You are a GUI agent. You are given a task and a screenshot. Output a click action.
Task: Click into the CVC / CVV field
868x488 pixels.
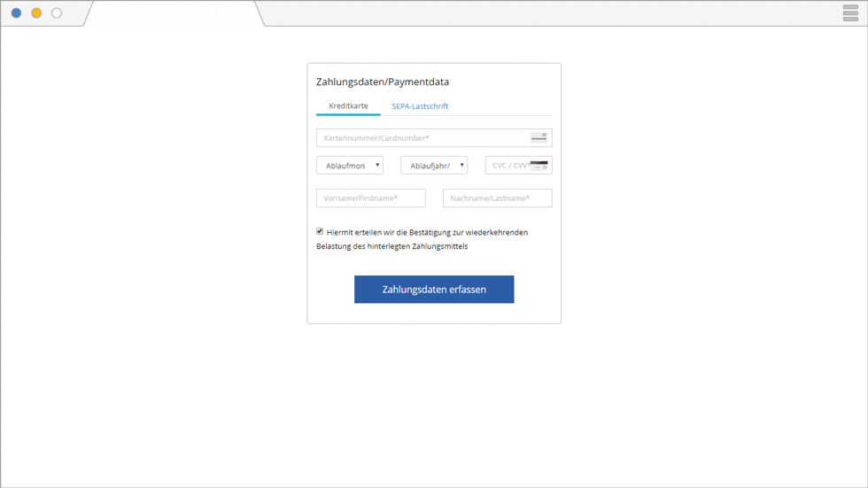[x=508, y=166]
